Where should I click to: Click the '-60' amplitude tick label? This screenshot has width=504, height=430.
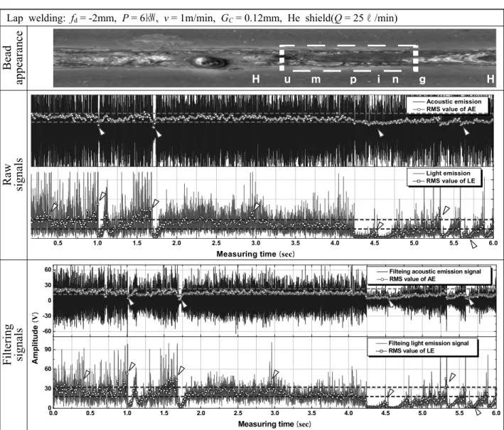[47, 331]
